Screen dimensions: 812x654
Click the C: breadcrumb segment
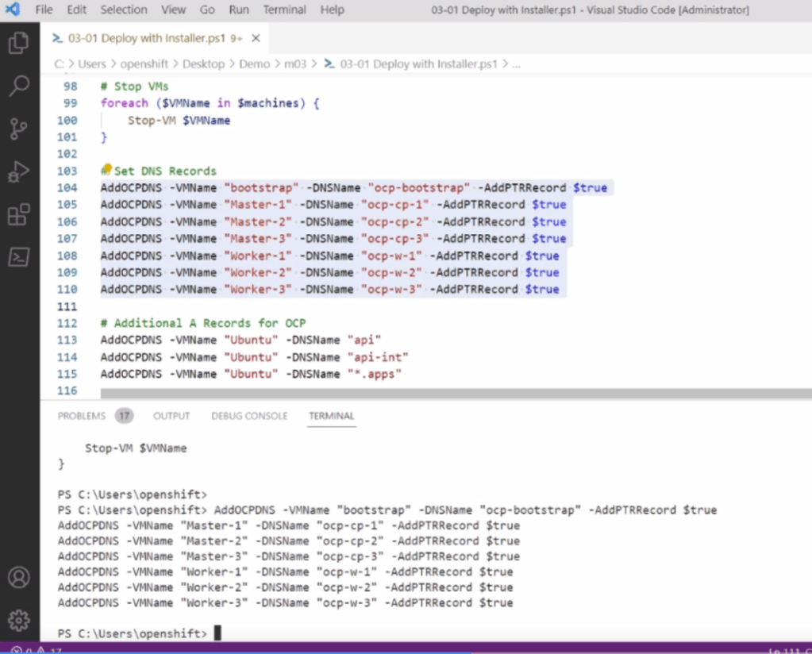coord(59,64)
